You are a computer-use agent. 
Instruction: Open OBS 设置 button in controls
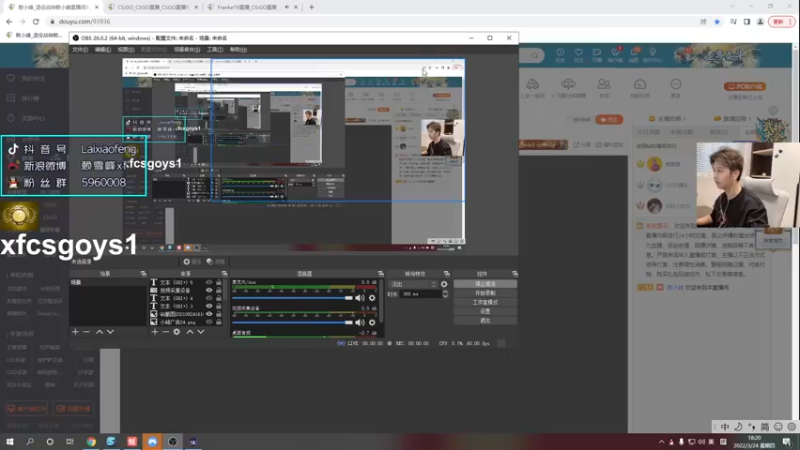click(x=485, y=311)
